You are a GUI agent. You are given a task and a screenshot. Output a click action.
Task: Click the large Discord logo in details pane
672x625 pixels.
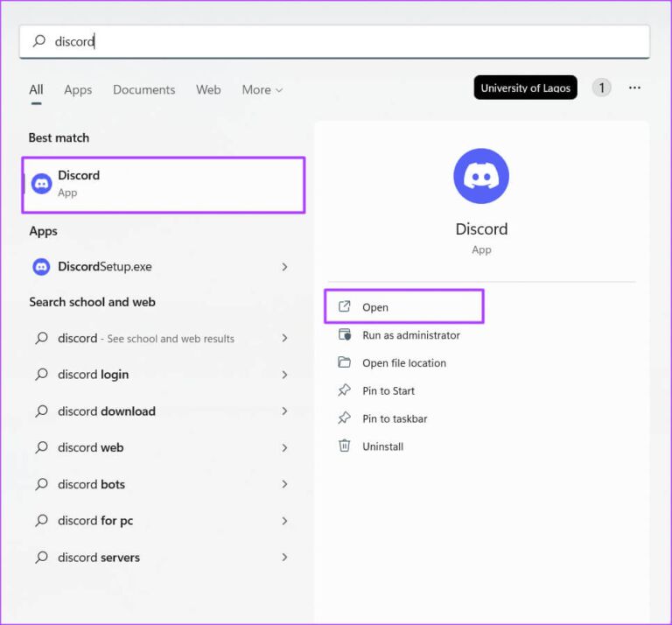481,176
